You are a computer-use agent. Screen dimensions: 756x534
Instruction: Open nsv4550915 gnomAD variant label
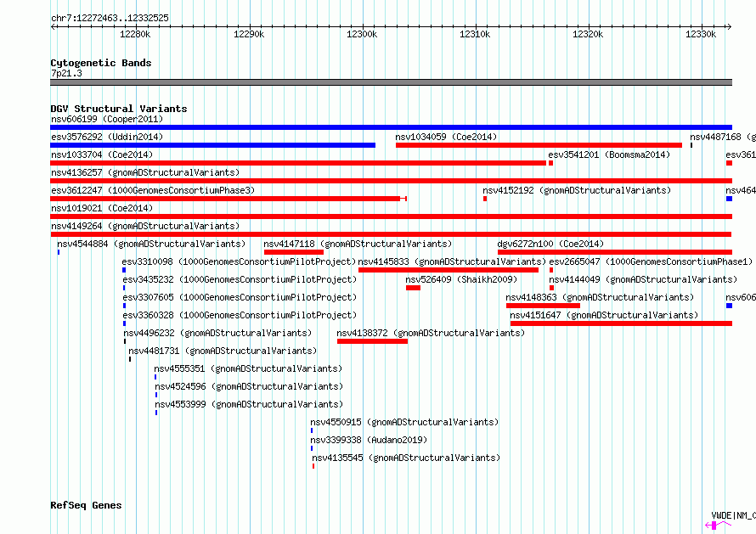coord(404,422)
